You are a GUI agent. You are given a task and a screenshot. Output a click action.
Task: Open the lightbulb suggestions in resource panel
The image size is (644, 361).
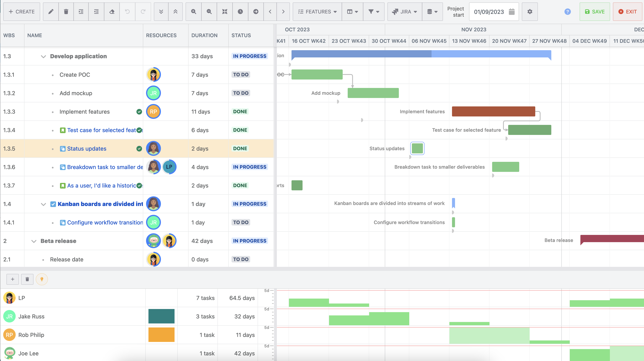click(42, 279)
